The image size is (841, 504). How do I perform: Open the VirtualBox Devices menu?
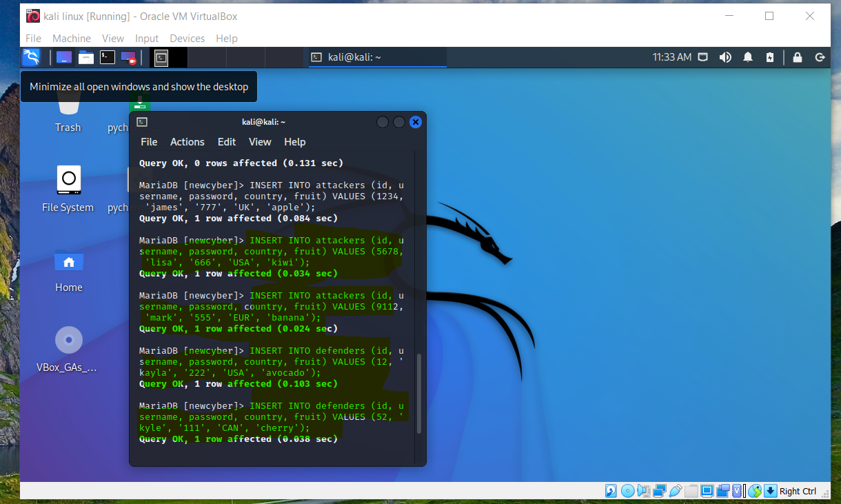[188, 39]
